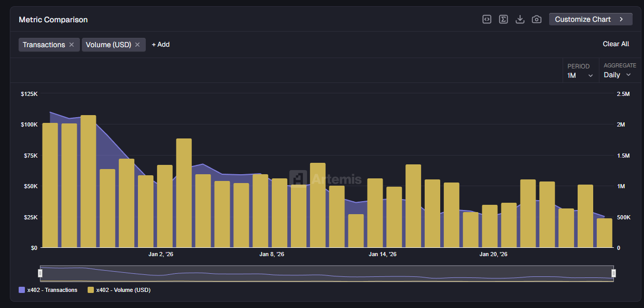Grab the right range selector handle

tap(613, 273)
